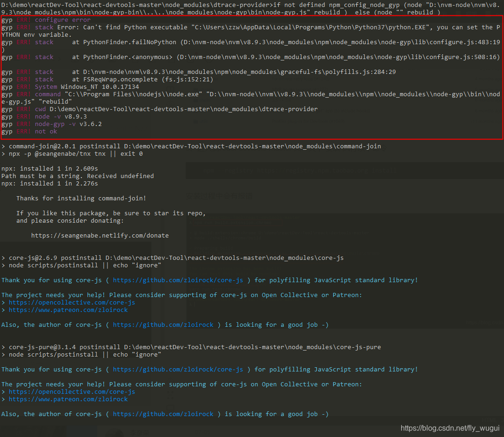Click the 'npx: installed 1 in 2.609s' line
This screenshot has height=437, width=504.
[49, 169]
